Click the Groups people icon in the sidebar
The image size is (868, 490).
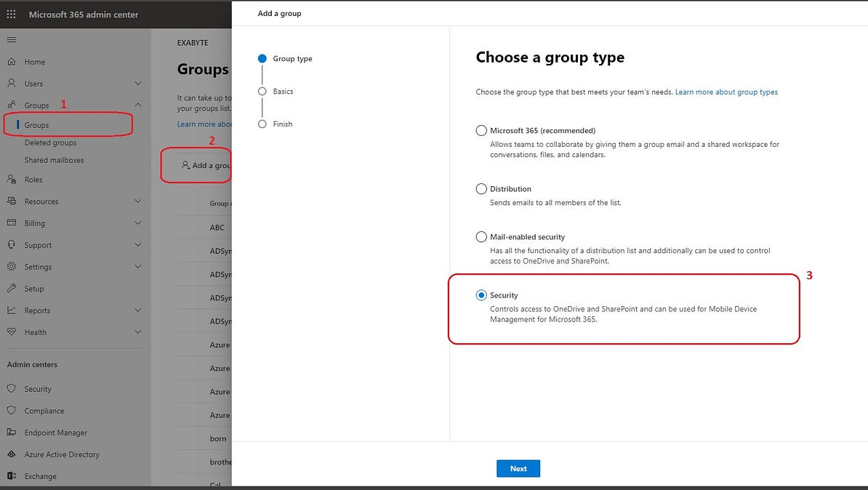click(11, 105)
